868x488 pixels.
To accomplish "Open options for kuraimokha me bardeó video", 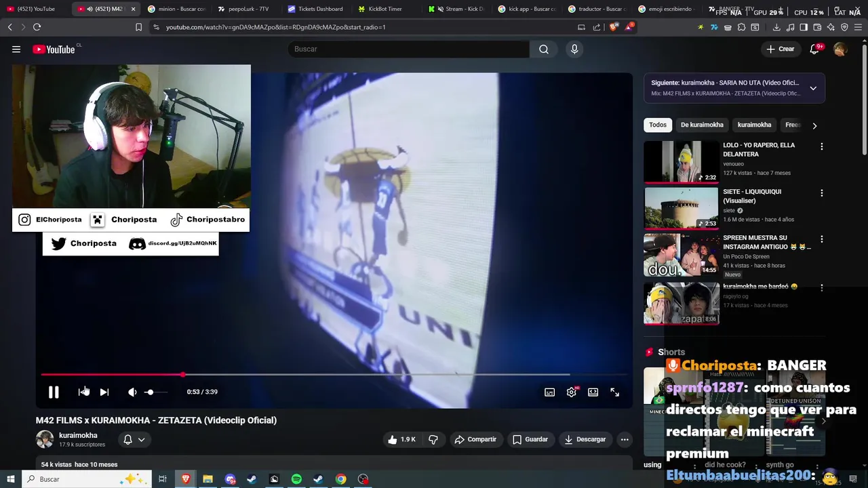I will 822,287.
